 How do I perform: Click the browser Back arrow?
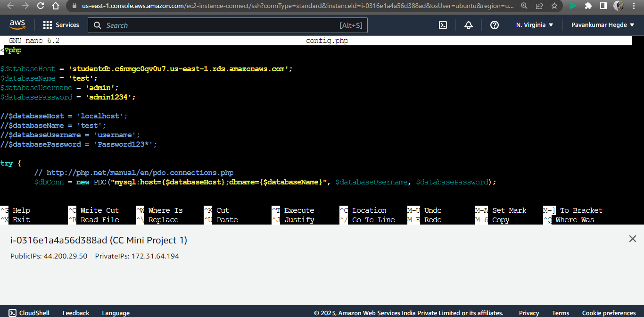[x=10, y=6]
